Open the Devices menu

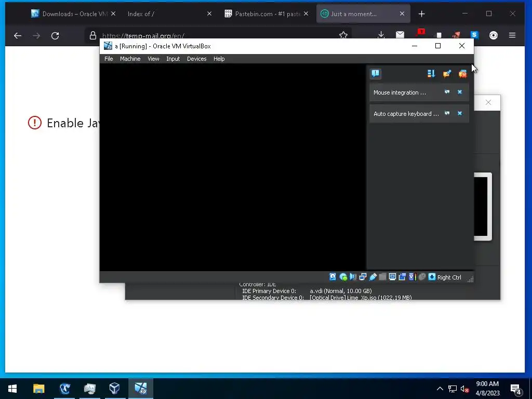196,59
